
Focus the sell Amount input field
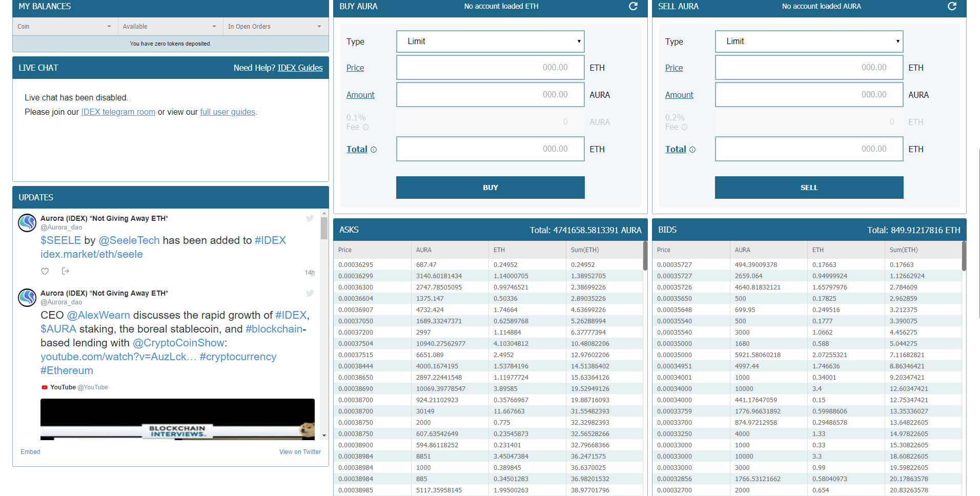click(809, 94)
